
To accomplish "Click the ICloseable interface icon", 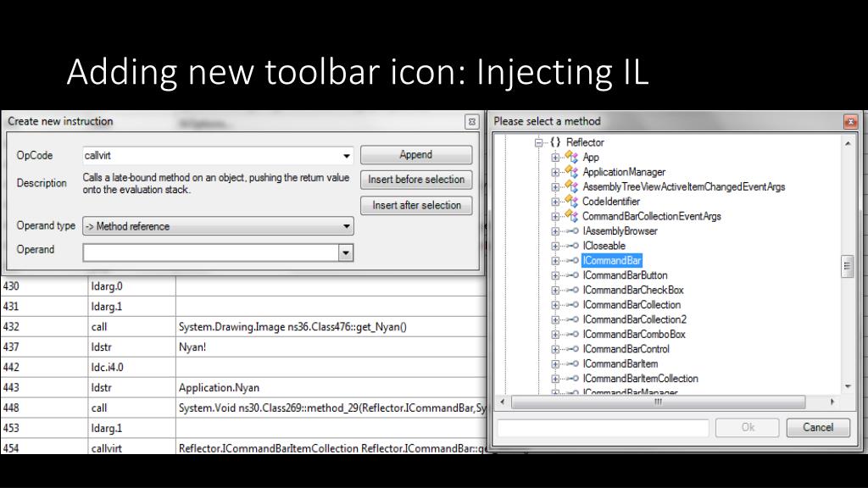I will click(x=572, y=246).
